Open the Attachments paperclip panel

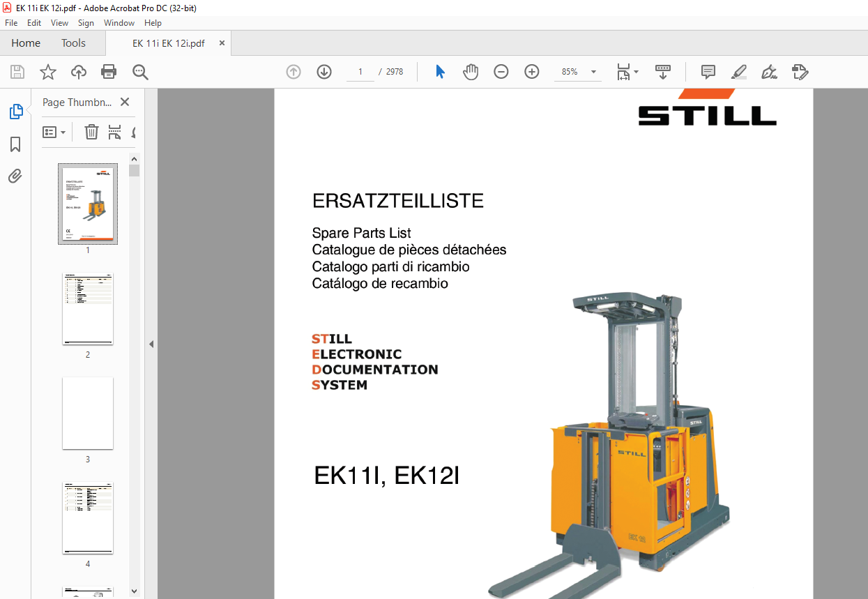point(15,176)
